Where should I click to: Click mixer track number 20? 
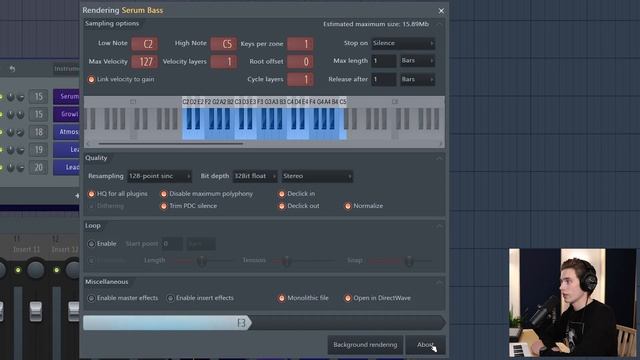pos(38,167)
